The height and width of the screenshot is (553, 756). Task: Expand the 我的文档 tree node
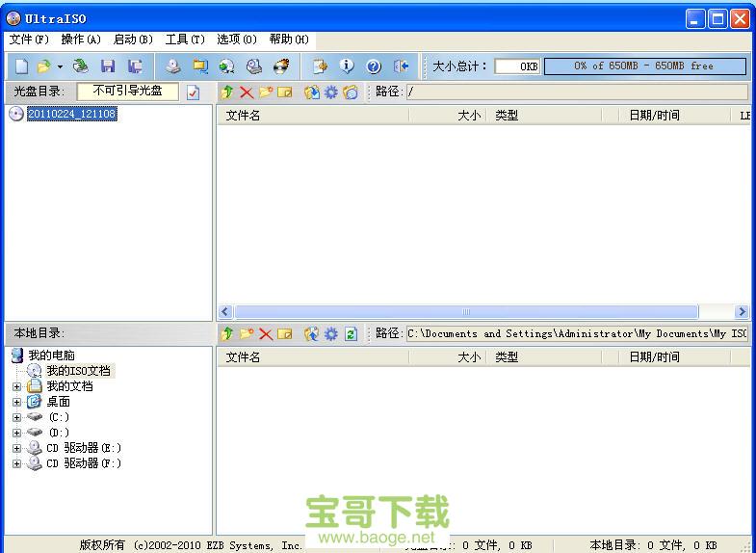[x=17, y=386]
